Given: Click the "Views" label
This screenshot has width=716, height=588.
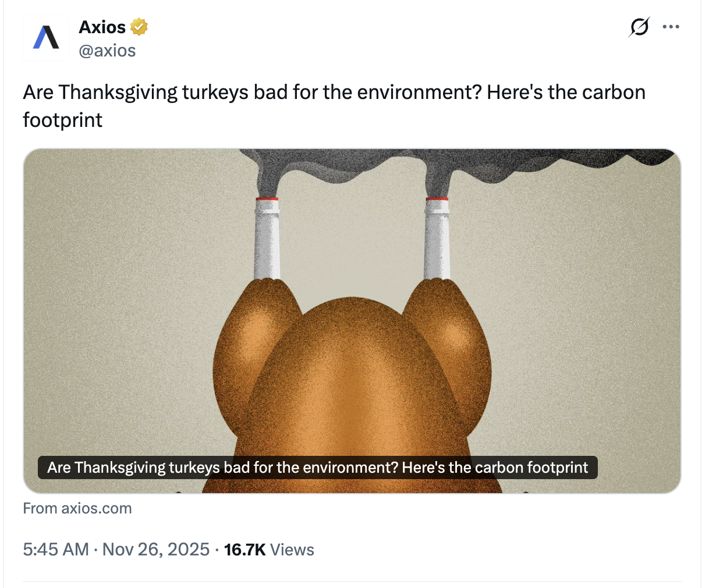Looking at the screenshot, I should pos(292,550).
